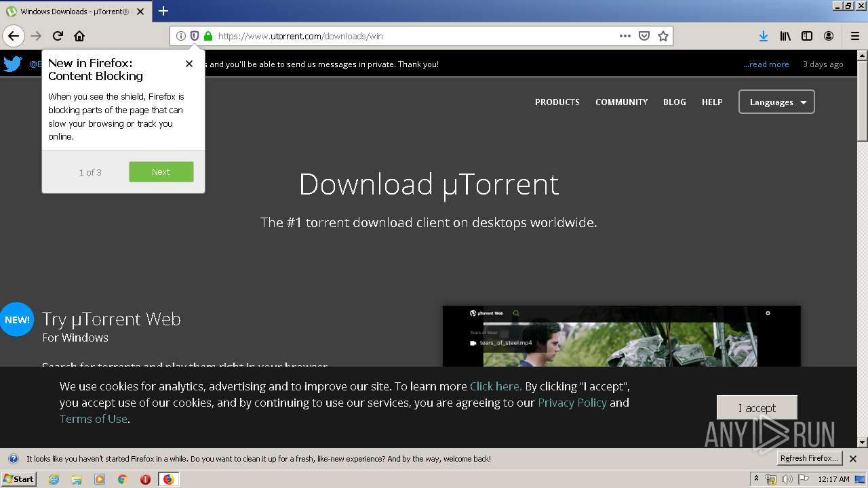Reload the page with the refresh icon
Image resolution: width=868 pixels, height=488 pixels.
coord(58,36)
